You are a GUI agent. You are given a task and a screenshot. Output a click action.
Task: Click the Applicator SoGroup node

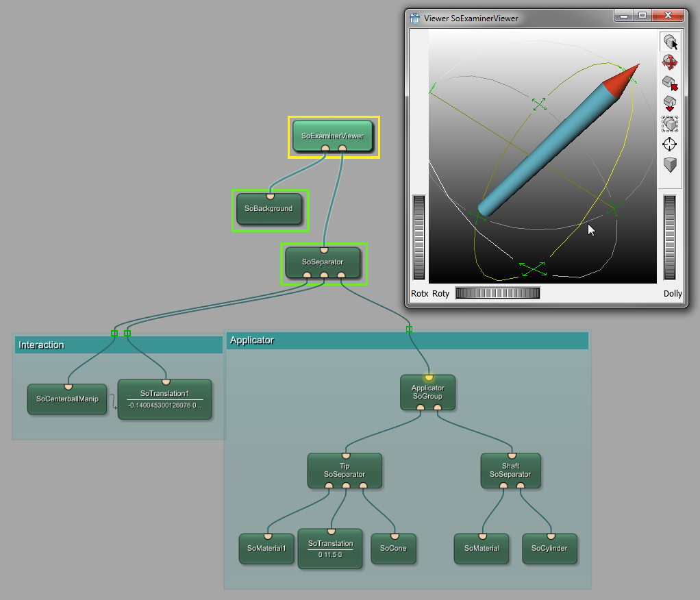(427, 392)
